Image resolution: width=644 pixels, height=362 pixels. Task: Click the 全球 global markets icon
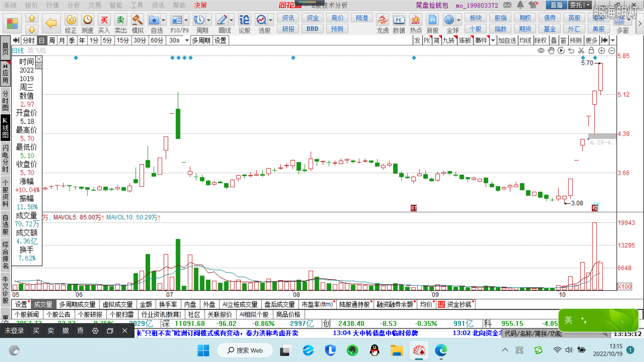449,23
